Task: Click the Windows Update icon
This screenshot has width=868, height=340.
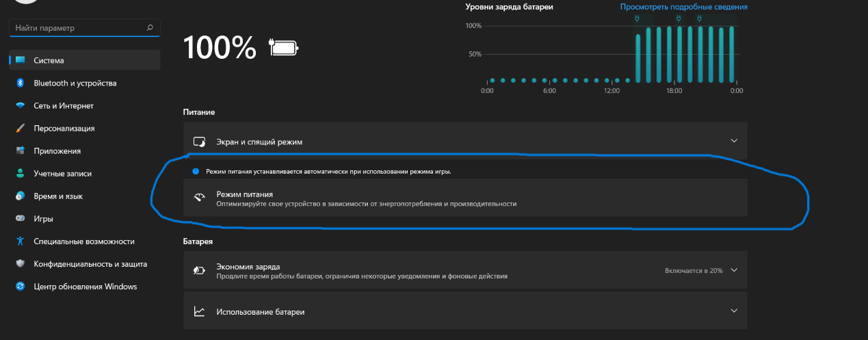Action: [20, 287]
